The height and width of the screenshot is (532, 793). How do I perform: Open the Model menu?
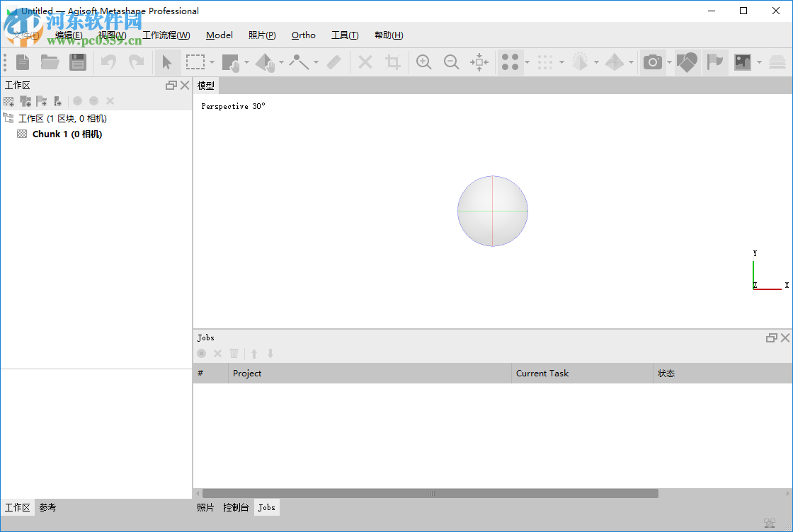coord(219,35)
